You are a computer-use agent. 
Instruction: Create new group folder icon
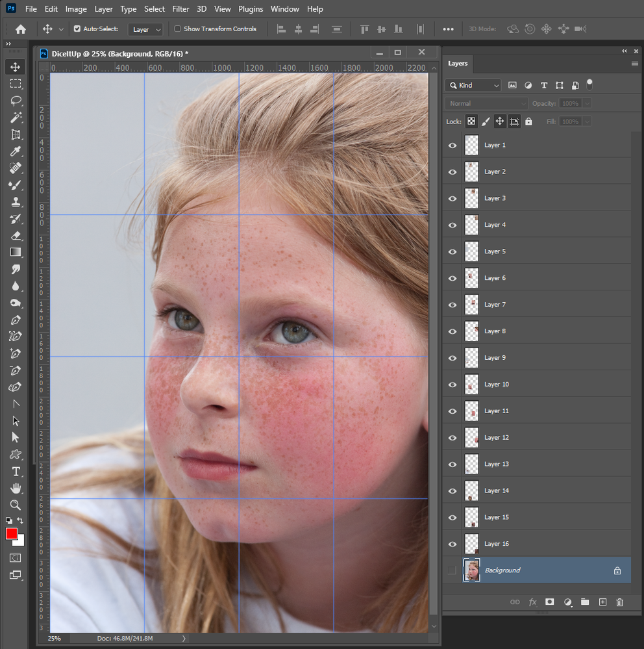(585, 602)
